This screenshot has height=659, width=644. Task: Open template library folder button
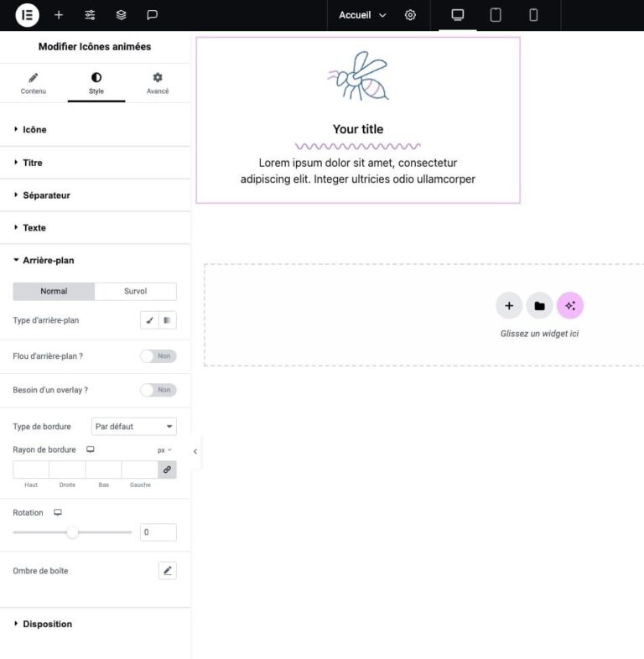(x=539, y=305)
